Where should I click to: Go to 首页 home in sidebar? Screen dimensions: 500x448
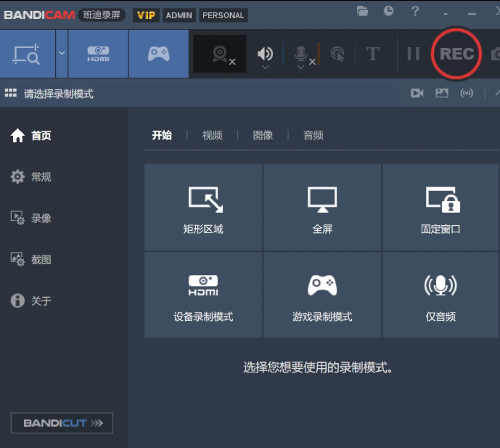pos(31,135)
